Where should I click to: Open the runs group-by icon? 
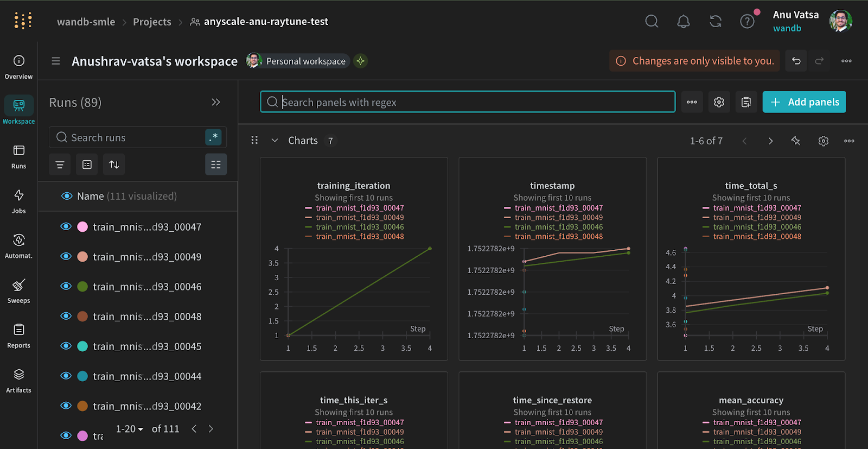[x=87, y=165]
